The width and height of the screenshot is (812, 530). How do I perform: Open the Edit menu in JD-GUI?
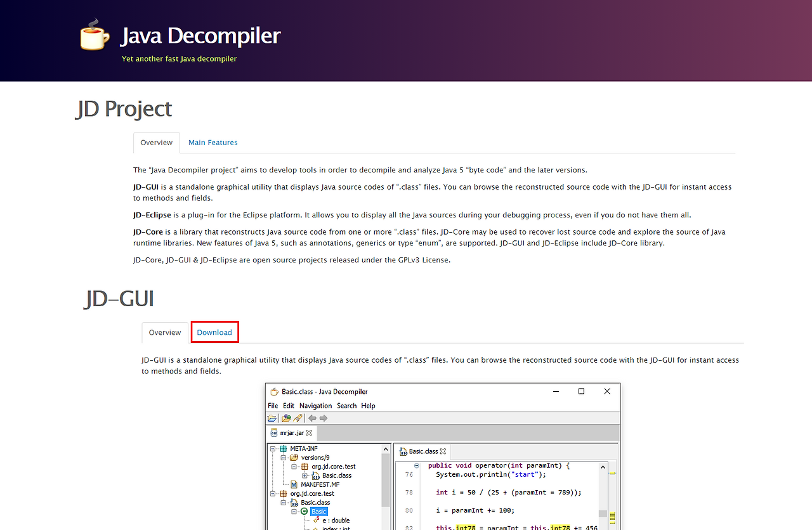coord(289,406)
